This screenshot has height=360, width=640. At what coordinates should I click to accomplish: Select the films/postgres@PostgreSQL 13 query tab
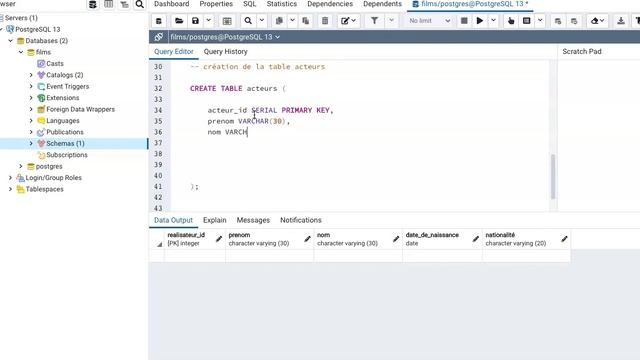tap(470, 4)
